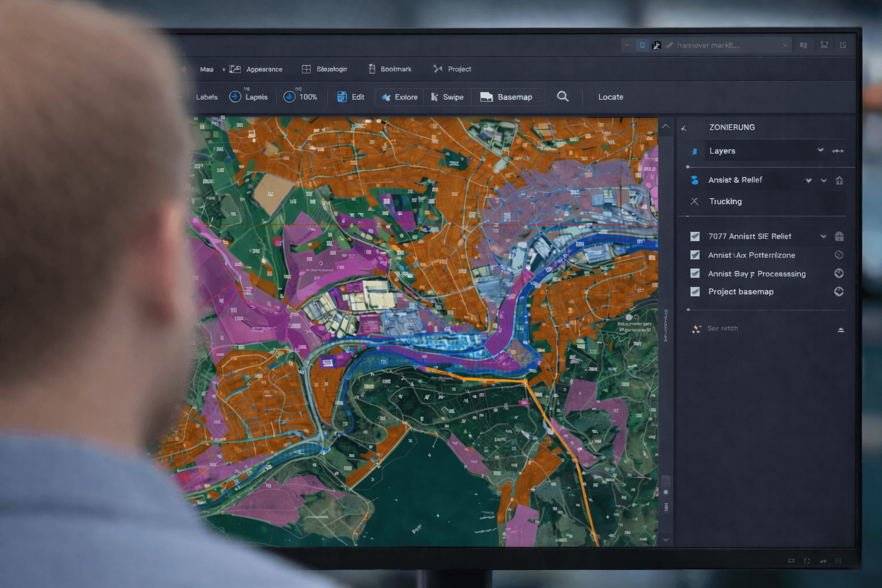Screen dimensions: 882x588
Task: Click the Ser retch label
Action: 722,328
